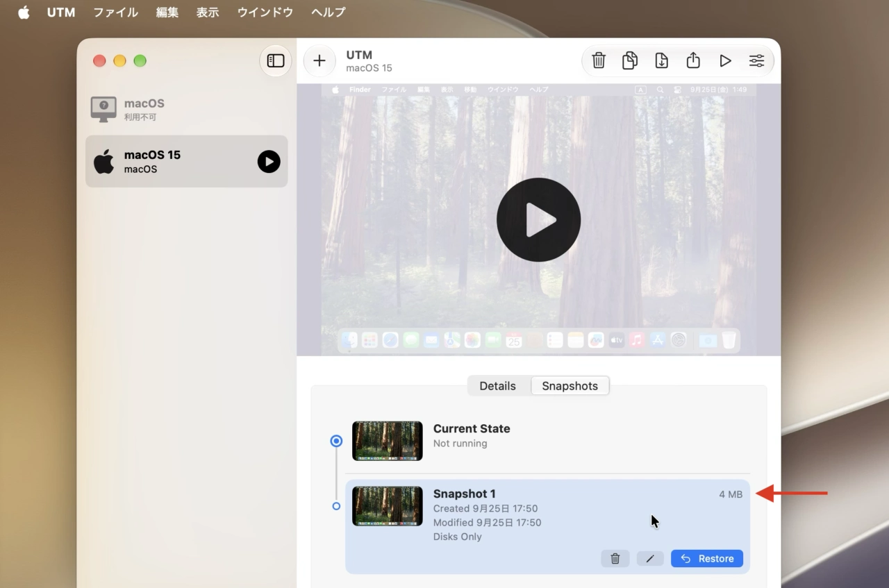Open the UTM app menu

(61, 12)
